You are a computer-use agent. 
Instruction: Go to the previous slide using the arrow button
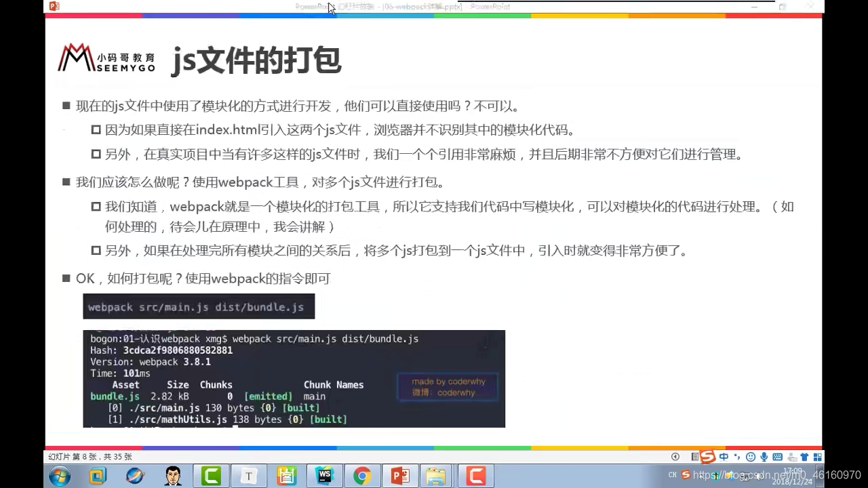[x=675, y=457]
